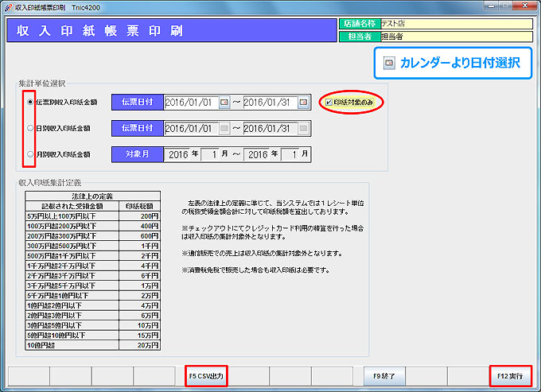Select 月別収入印紙金額 radio button
541x392 pixels.
(x=30, y=154)
